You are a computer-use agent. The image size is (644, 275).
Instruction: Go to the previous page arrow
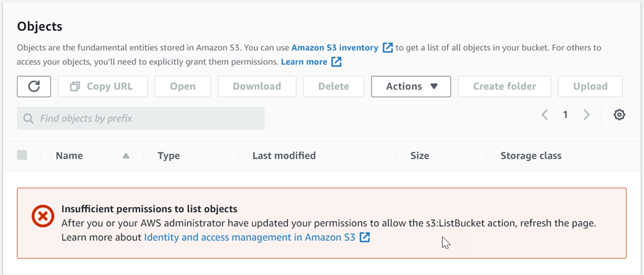coord(545,115)
